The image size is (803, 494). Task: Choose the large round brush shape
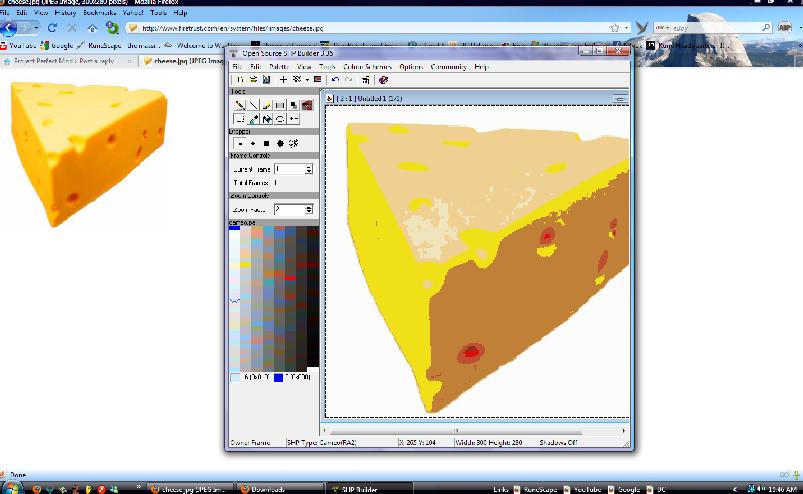(280, 143)
